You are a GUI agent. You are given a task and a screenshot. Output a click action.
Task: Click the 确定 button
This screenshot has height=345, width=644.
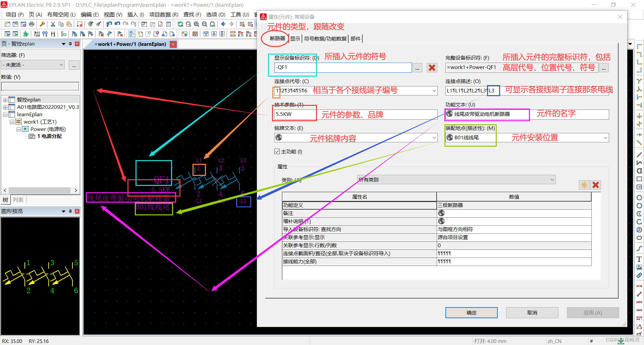tap(471, 313)
